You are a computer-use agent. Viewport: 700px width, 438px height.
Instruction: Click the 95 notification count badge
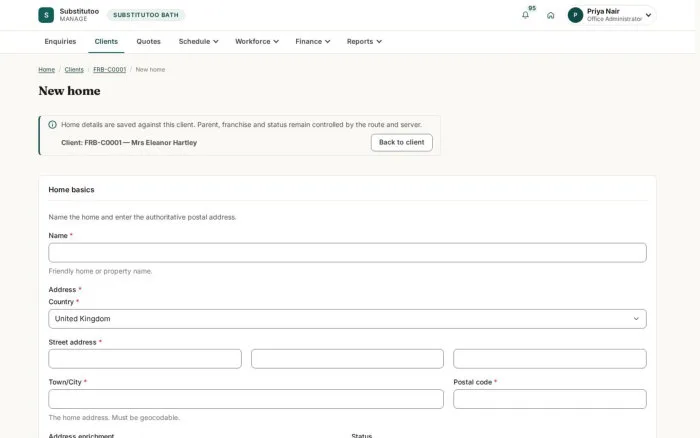pyautogui.click(x=532, y=8)
